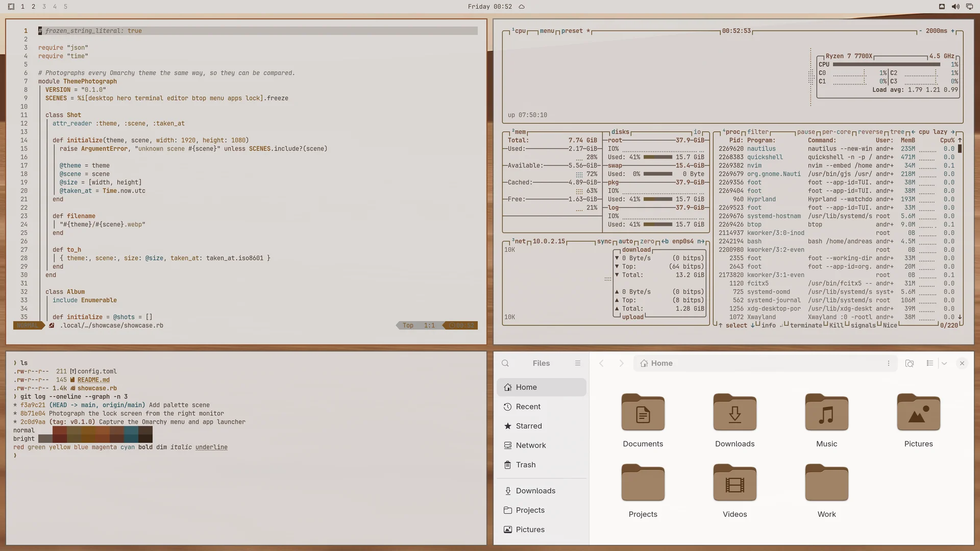Open the Videos folder
This screenshot has height=551, width=980.
735,491
